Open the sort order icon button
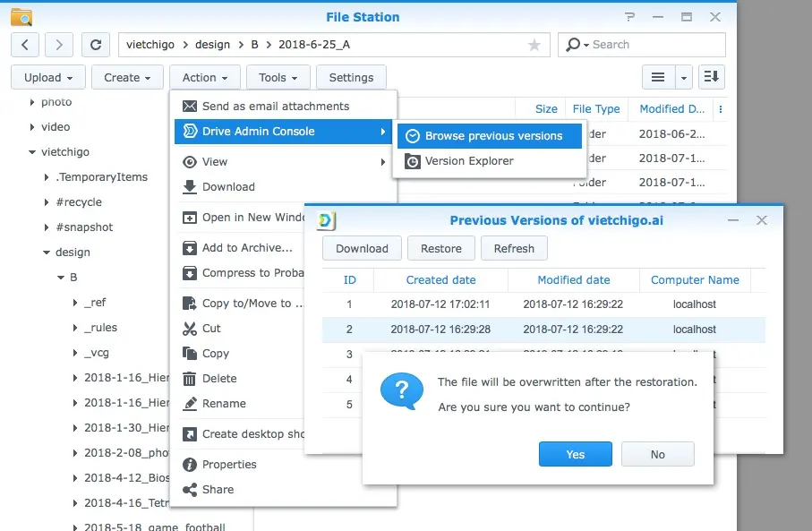Image resolution: width=812 pixels, height=531 pixels. [712, 77]
